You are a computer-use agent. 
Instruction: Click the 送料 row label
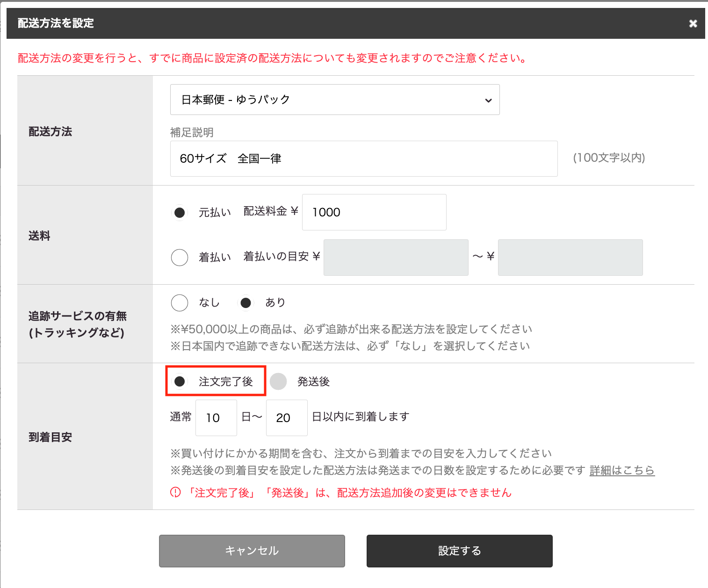point(39,236)
